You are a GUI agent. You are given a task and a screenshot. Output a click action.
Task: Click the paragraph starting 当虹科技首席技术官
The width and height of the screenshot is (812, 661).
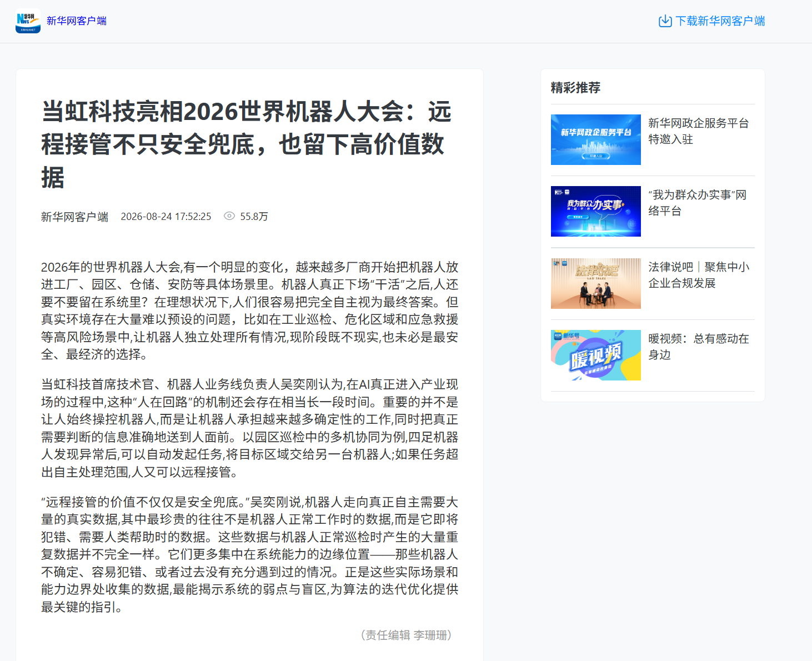[250, 428]
